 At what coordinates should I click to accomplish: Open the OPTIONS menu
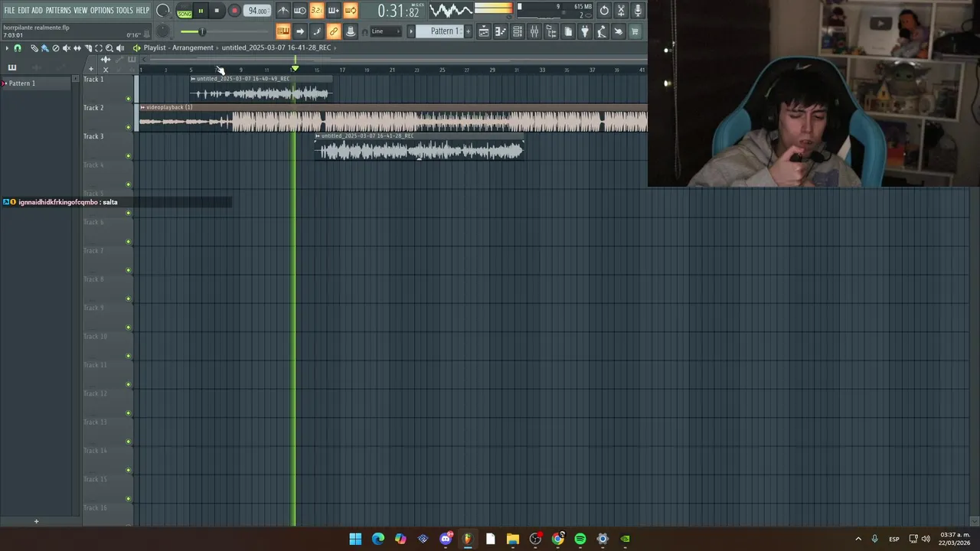click(x=102, y=10)
